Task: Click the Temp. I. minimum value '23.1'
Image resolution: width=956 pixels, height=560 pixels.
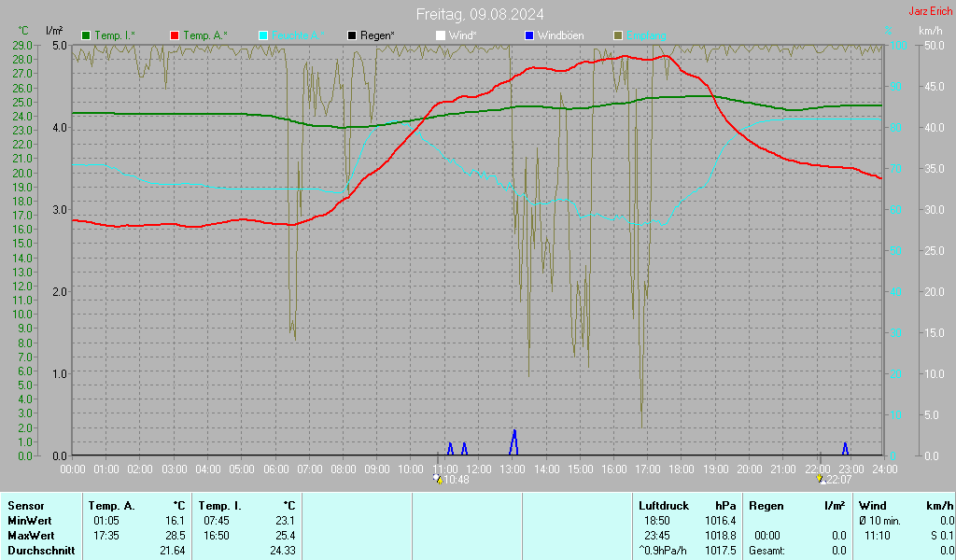Action: coord(285,521)
